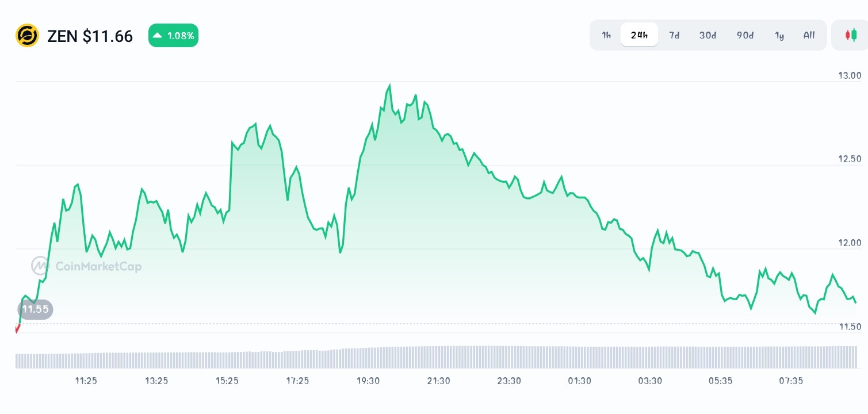Click the 01:30 time axis label
The image size is (868, 414).
(580, 381)
